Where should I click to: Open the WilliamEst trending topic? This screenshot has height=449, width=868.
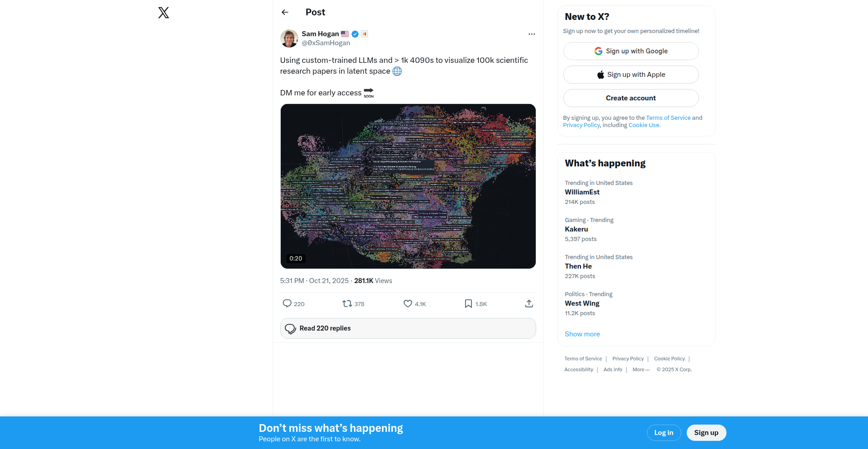[x=582, y=192]
